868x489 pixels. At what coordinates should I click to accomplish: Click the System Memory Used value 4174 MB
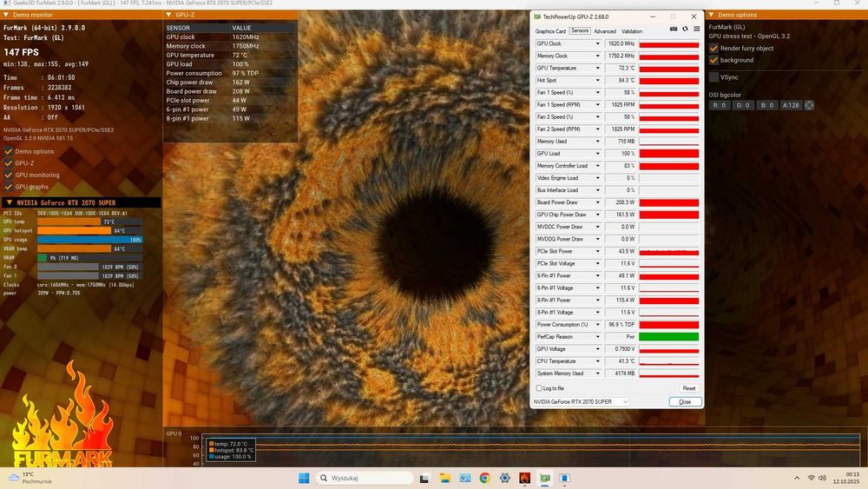[621, 373]
